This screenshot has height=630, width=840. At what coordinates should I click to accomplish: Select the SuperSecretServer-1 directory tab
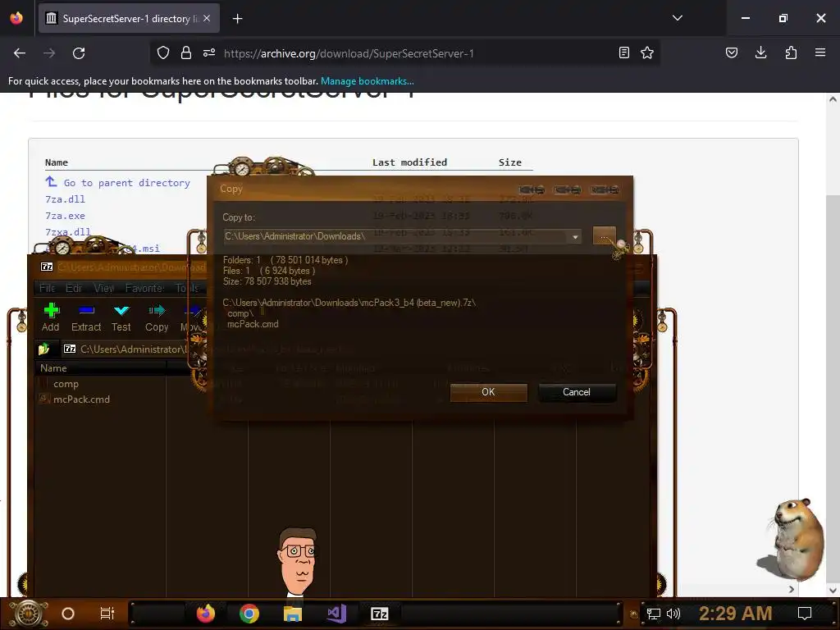[x=129, y=18]
